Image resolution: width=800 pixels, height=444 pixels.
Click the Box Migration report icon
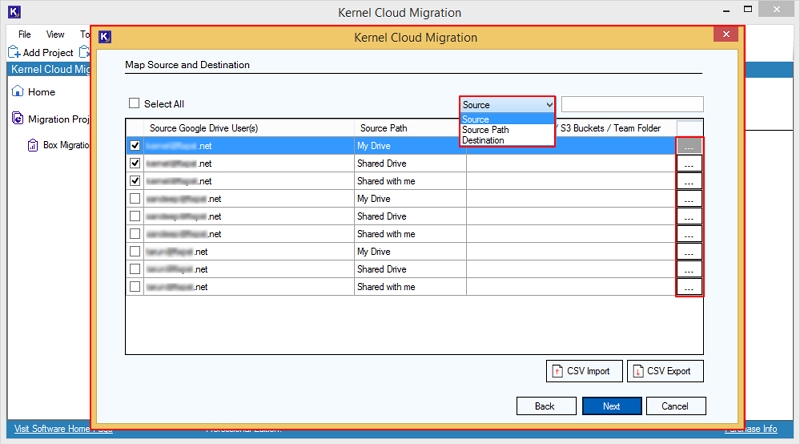click(x=33, y=145)
